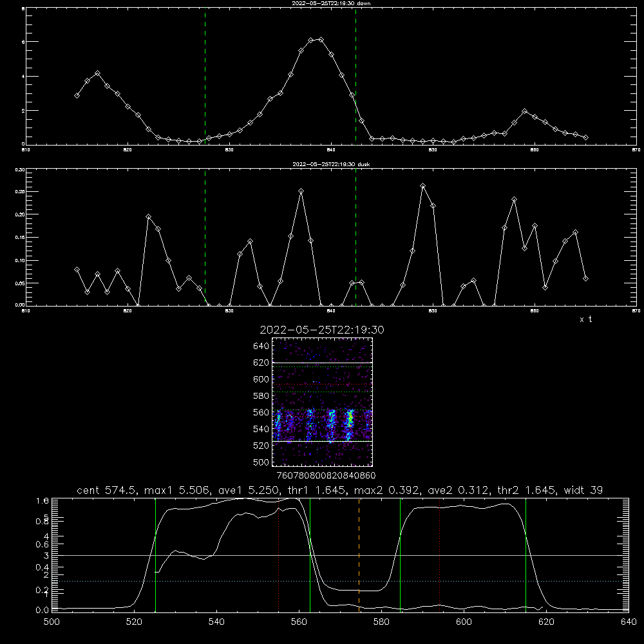The height and width of the screenshot is (644, 644).
Task: Select right green dashed line in dawn plot
Action: [x=355, y=77]
